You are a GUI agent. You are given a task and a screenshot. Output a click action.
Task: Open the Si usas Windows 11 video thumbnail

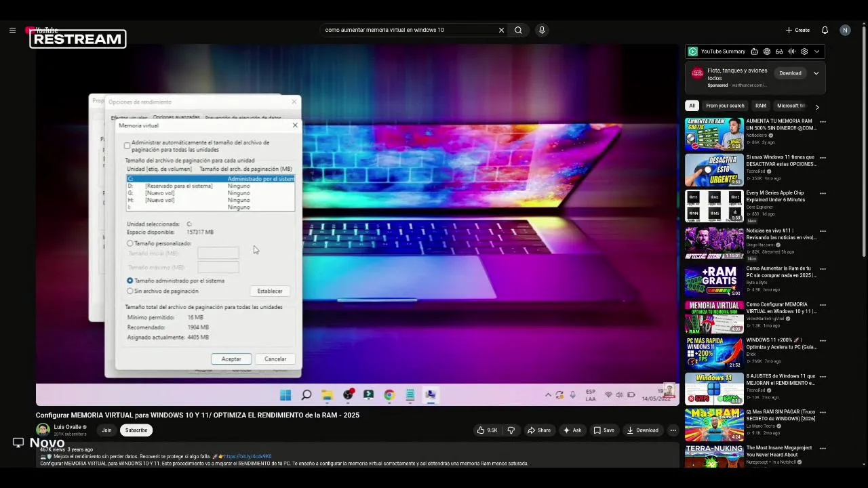714,170
